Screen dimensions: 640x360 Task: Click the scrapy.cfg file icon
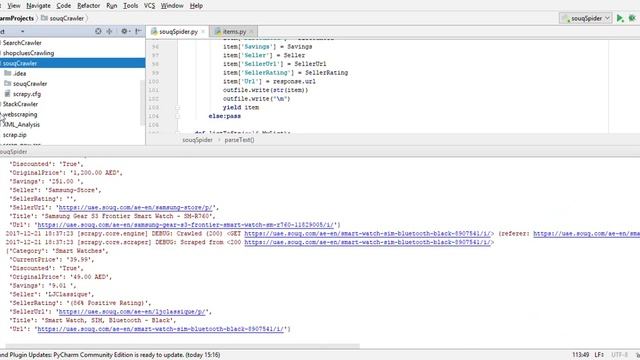(7, 93)
